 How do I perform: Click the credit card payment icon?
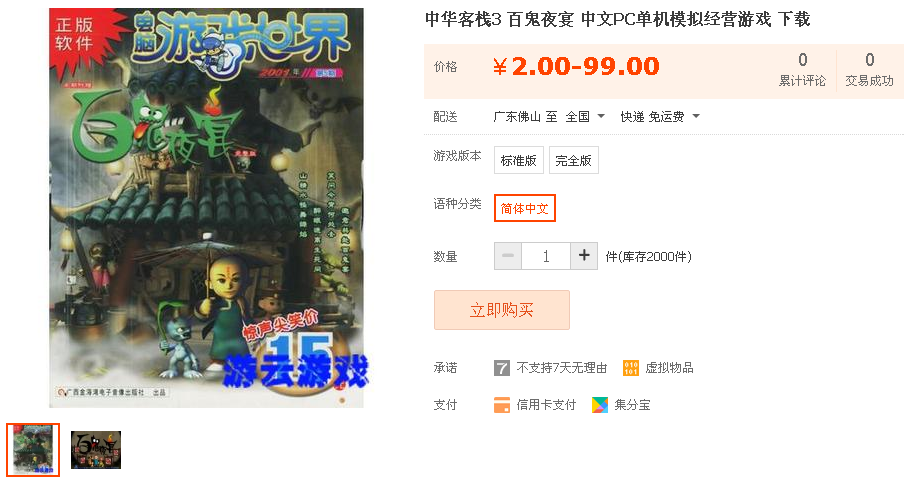[501, 405]
